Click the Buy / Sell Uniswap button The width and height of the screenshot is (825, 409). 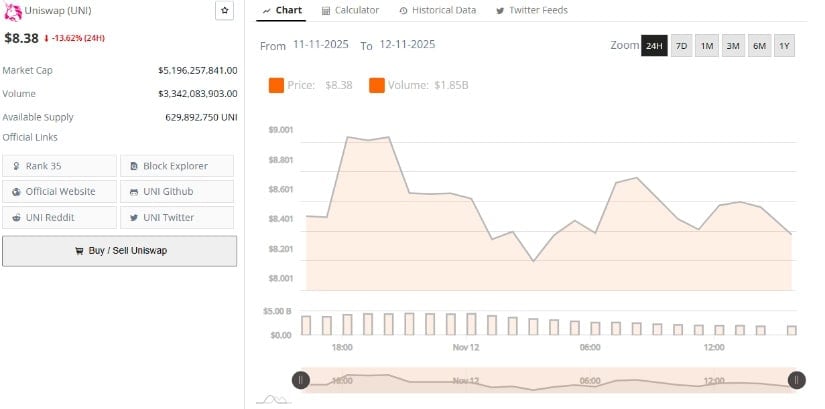[x=119, y=251]
